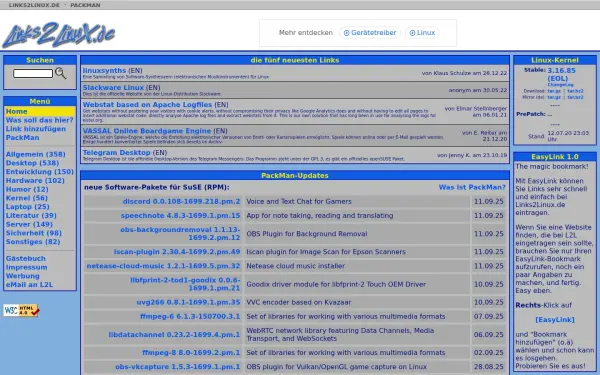Open obs-backgroundremoval 1.1.13 package link
Viewport: 600px width, 375px height.
[x=180, y=233]
